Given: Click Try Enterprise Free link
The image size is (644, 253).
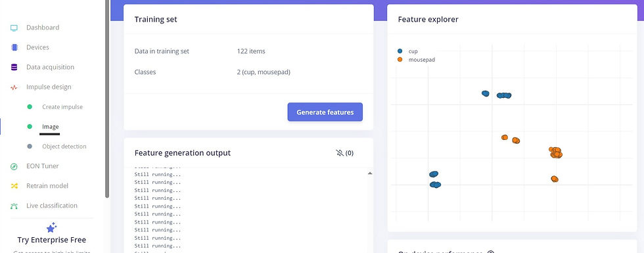Looking at the screenshot, I should tap(52, 240).
